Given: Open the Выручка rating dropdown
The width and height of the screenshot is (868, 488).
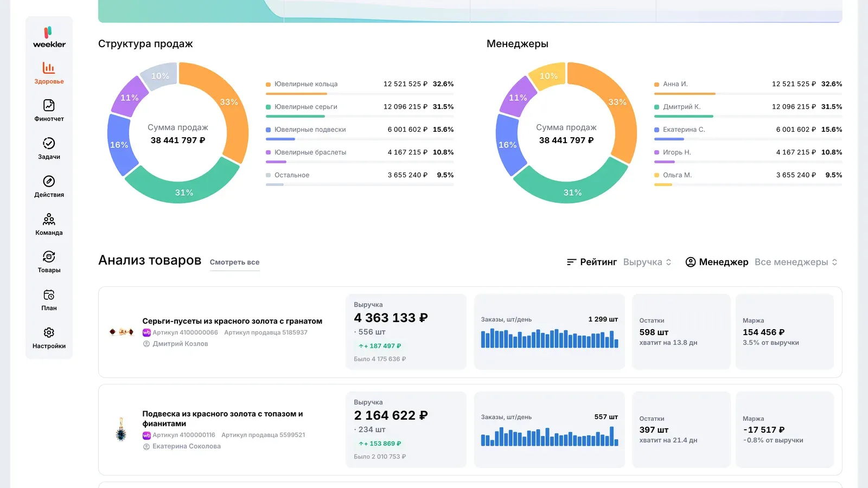Looking at the screenshot, I should point(647,262).
